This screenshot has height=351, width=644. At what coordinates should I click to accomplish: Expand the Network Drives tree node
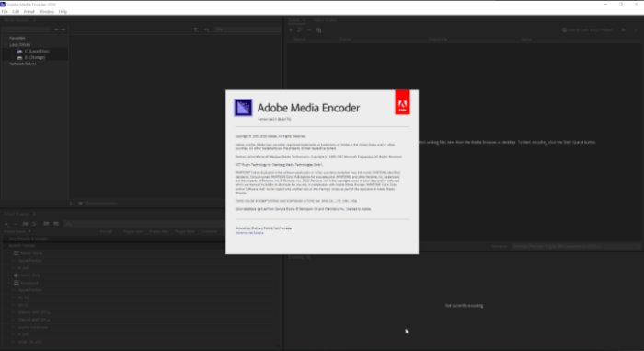(x=6, y=64)
